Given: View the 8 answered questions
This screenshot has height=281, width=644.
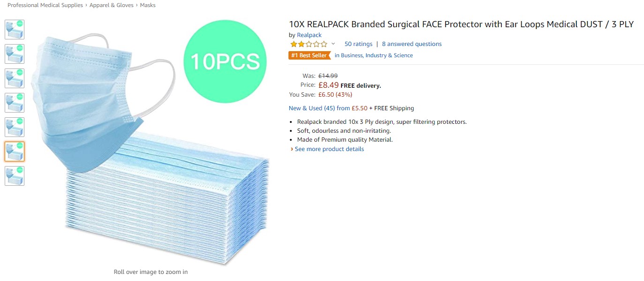Looking at the screenshot, I should click(x=412, y=44).
